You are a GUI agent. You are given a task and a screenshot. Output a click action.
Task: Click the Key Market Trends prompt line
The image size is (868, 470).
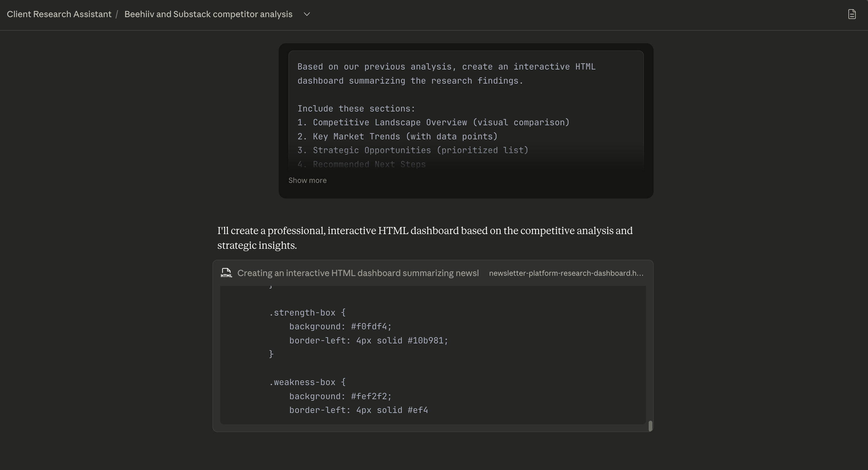397,137
